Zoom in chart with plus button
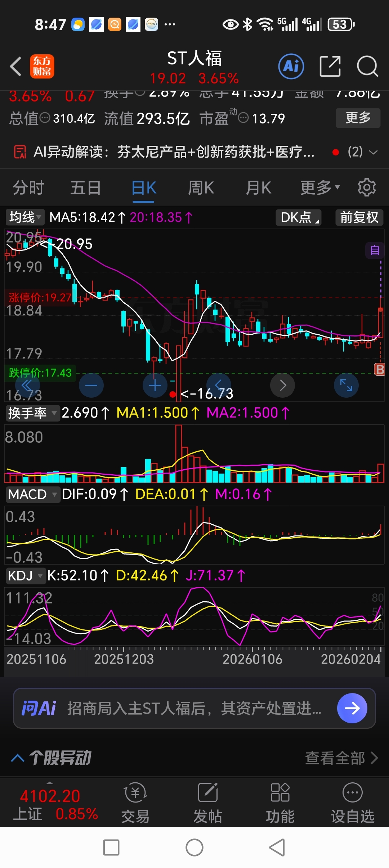The width and height of the screenshot is (389, 868). (155, 385)
